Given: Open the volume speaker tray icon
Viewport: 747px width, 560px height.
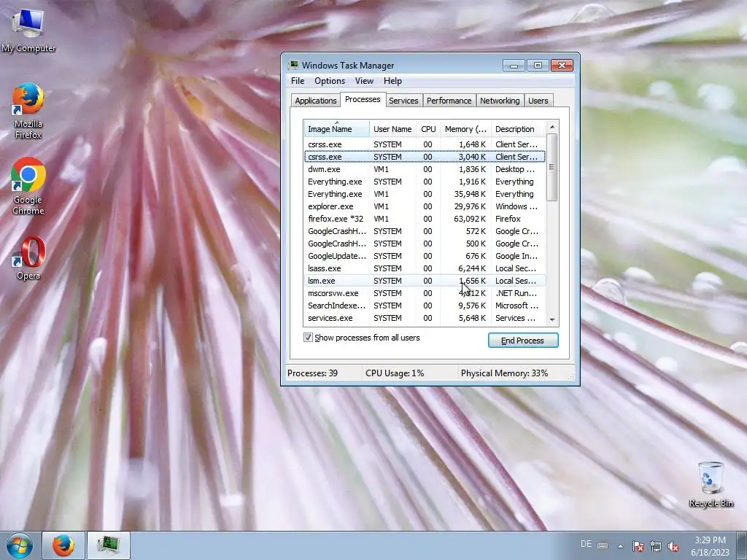Looking at the screenshot, I should (x=673, y=546).
